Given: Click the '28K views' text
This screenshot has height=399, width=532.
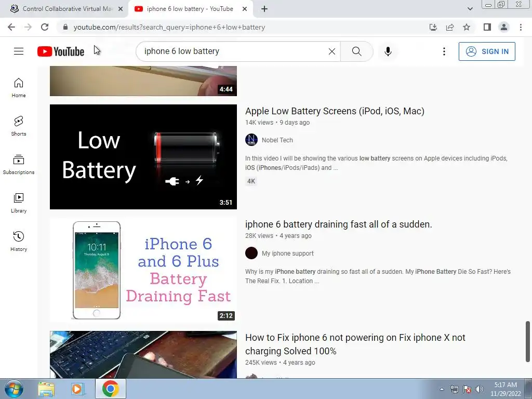Looking at the screenshot, I should pos(259,236).
